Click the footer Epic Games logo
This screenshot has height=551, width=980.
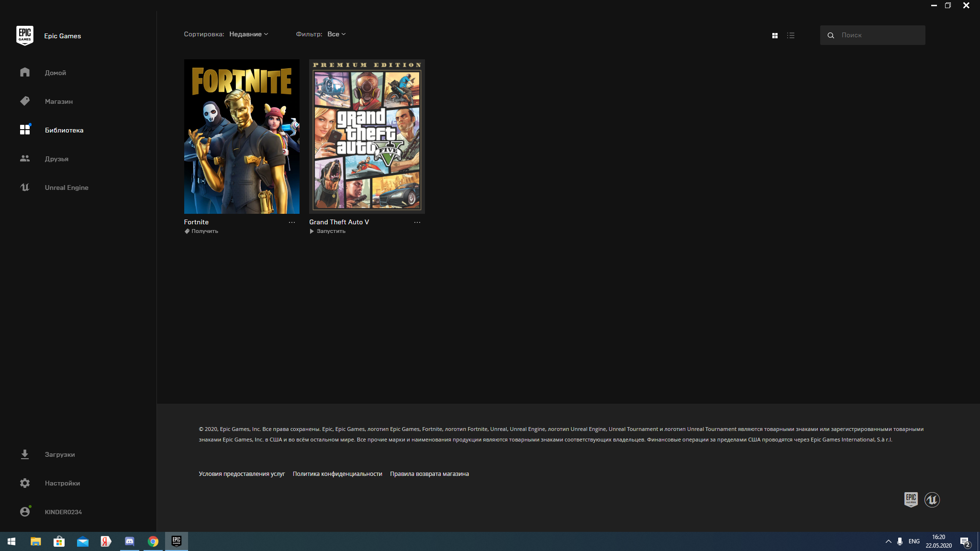tap(911, 499)
